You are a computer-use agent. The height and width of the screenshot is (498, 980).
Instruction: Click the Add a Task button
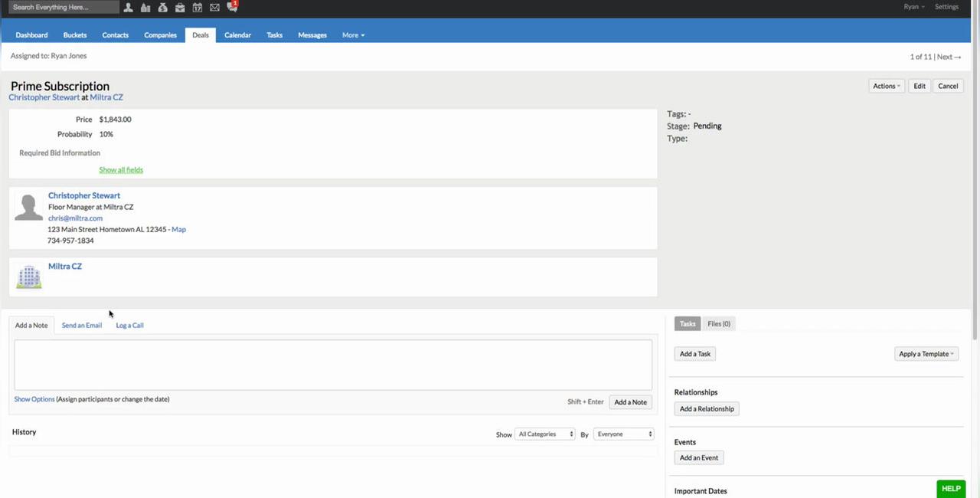tap(695, 354)
